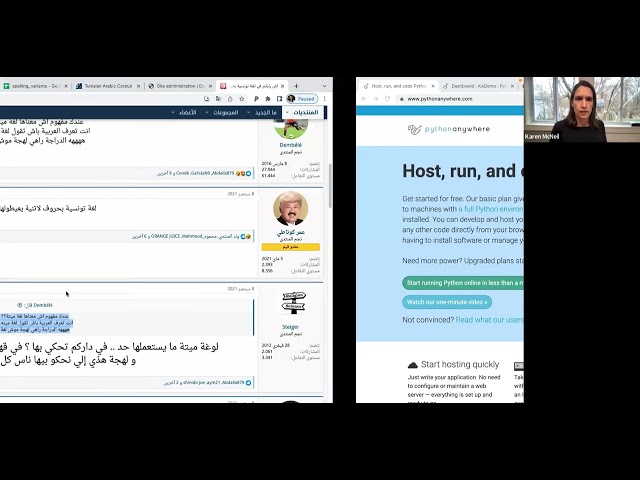Close the active Arabic forum tab
This screenshot has width=640, height=480.
[282, 86]
